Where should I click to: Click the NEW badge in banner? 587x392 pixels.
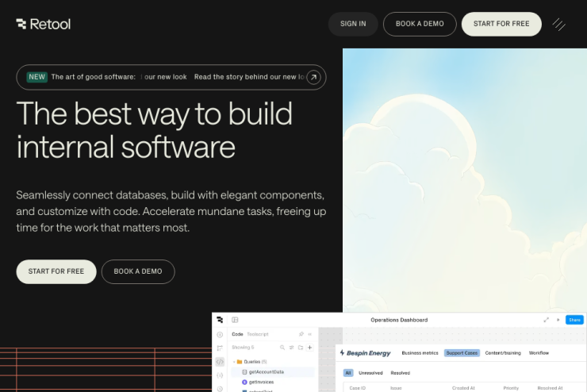[36, 77]
